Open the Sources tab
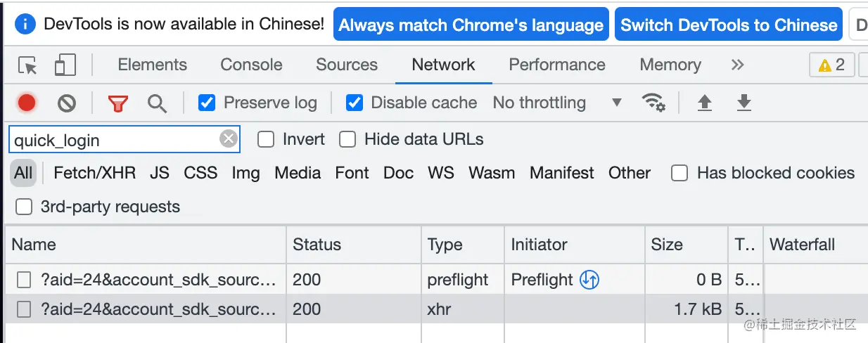The width and height of the screenshot is (868, 343). tap(347, 65)
